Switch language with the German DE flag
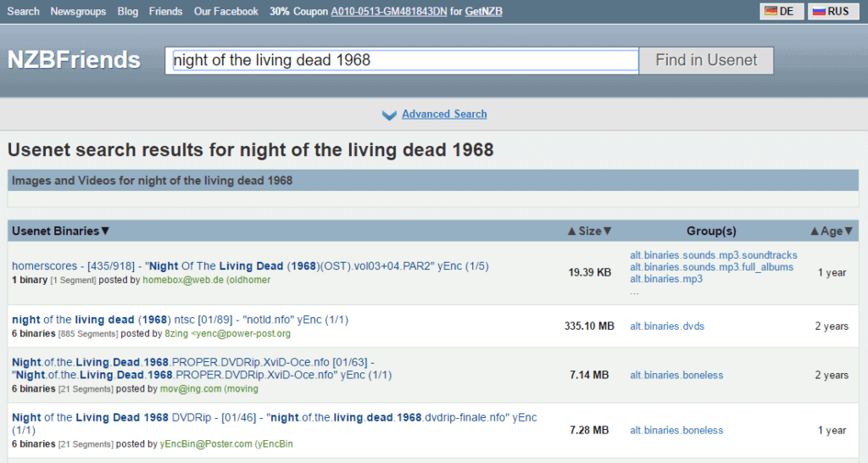868x463 pixels. click(x=782, y=11)
